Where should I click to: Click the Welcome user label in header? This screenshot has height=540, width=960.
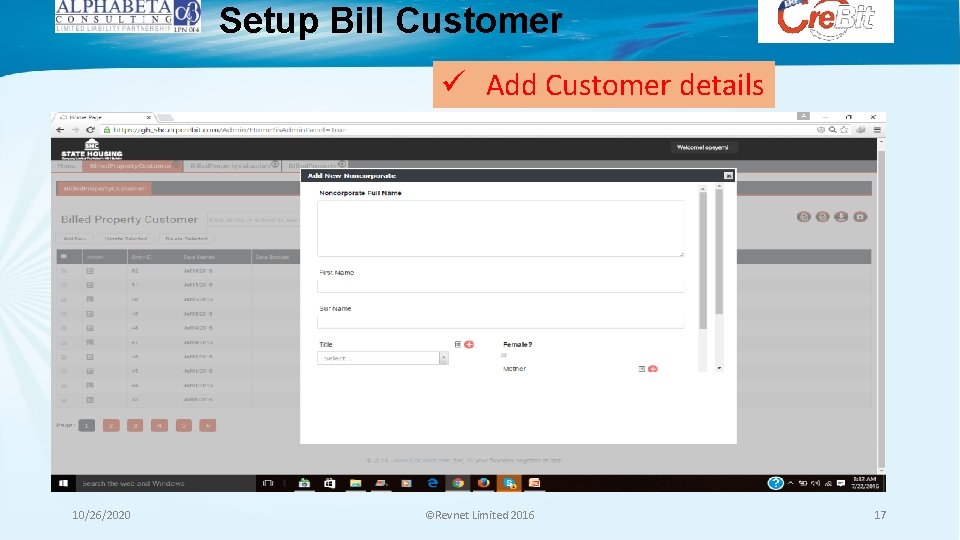point(702,148)
